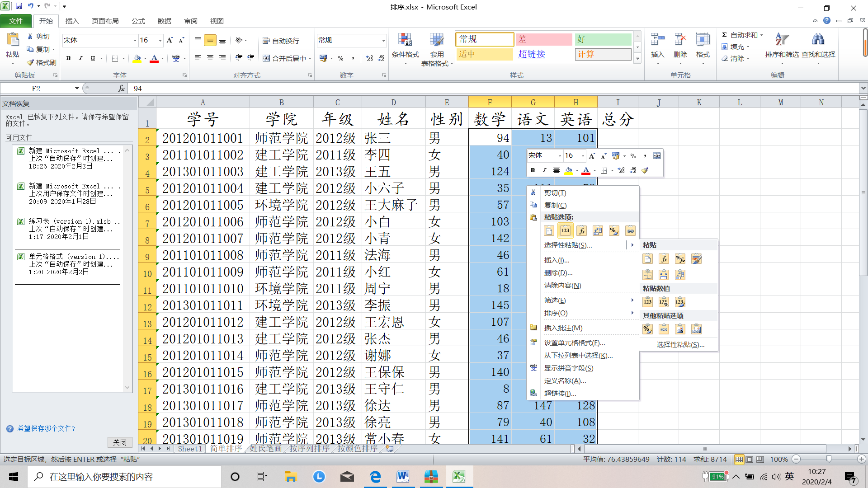The height and width of the screenshot is (488, 868).
Task: Toggle middle vertical alignment button
Action: 210,40
